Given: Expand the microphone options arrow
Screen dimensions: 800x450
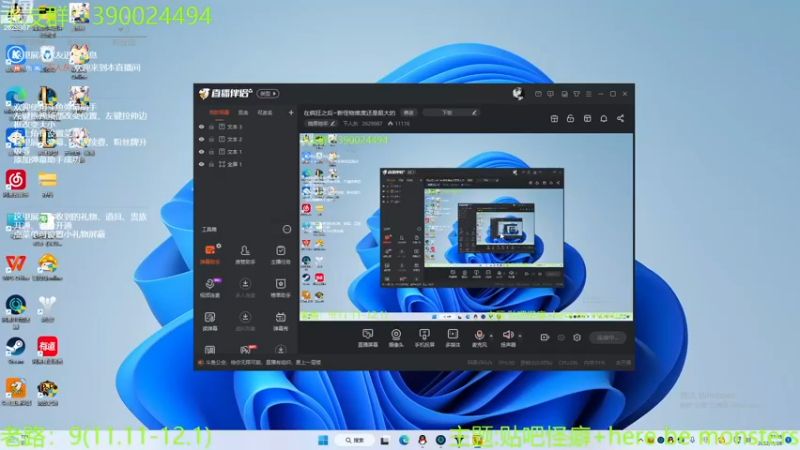Looking at the screenshot, I should [x=491, y=336].
